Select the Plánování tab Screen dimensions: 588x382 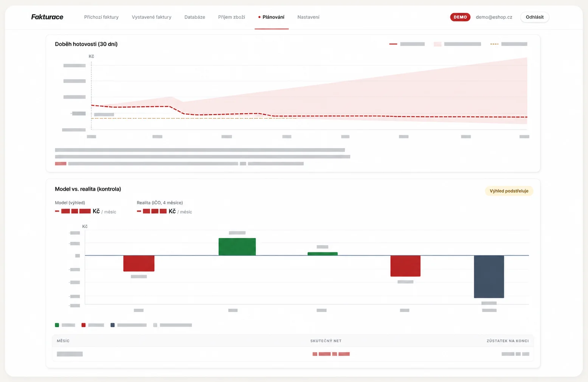coord(272,17)
